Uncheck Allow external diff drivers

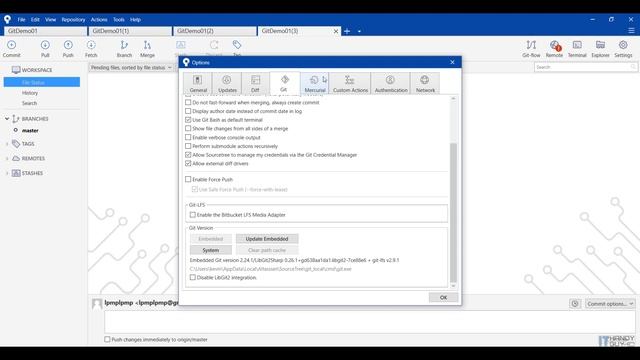point(188,164)
